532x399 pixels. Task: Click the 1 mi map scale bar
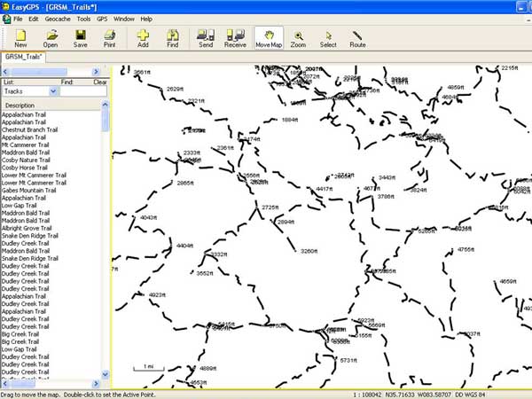(149, 367)
